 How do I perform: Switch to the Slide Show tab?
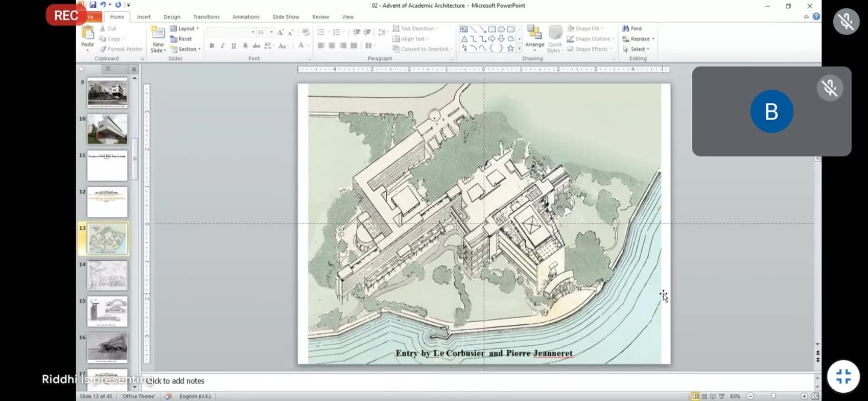point(286,17)
